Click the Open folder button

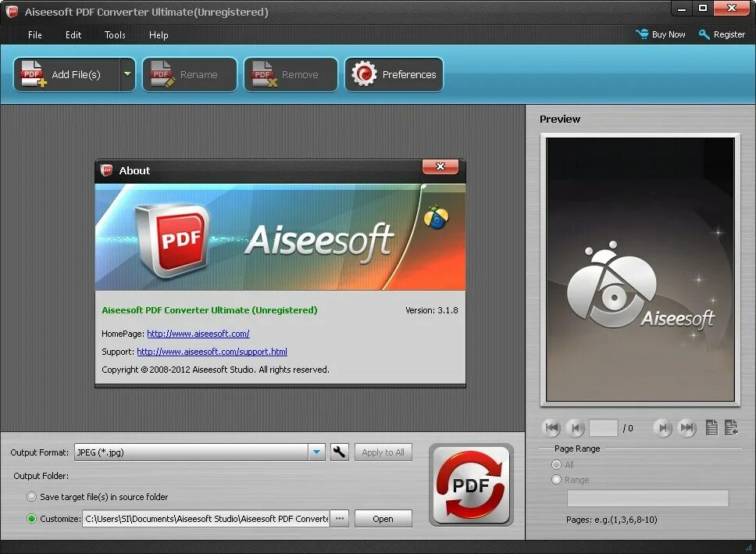[383, 519]
